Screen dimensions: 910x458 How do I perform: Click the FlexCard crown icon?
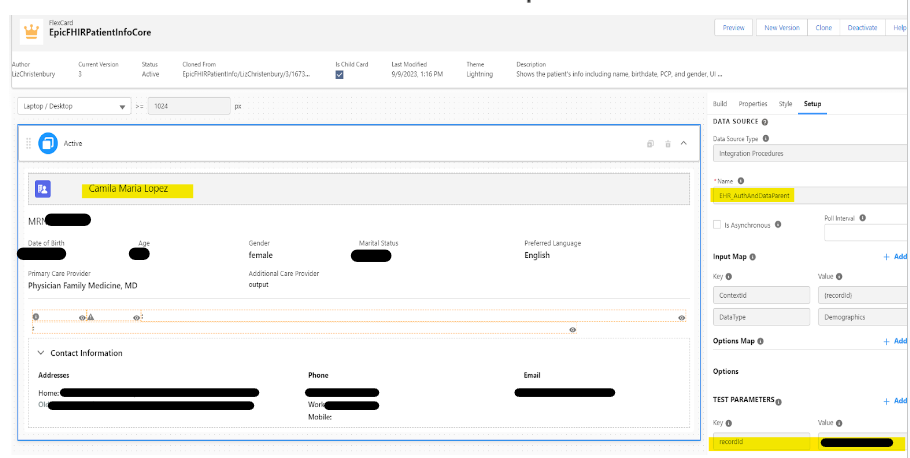coord(31,31)
